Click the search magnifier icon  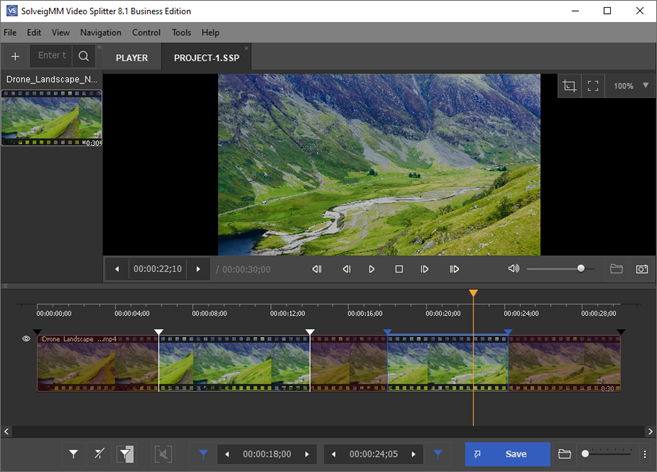(x=84, y=56)
